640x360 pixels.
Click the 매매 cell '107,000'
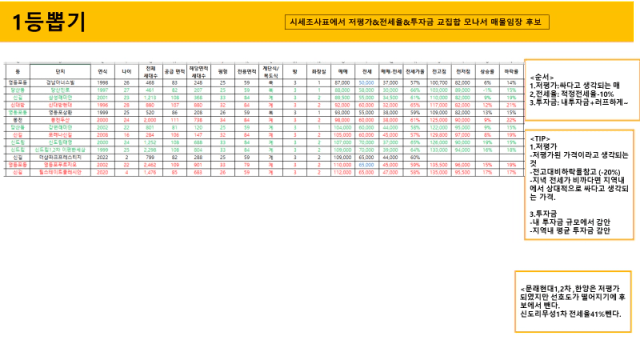coord(343,142)
